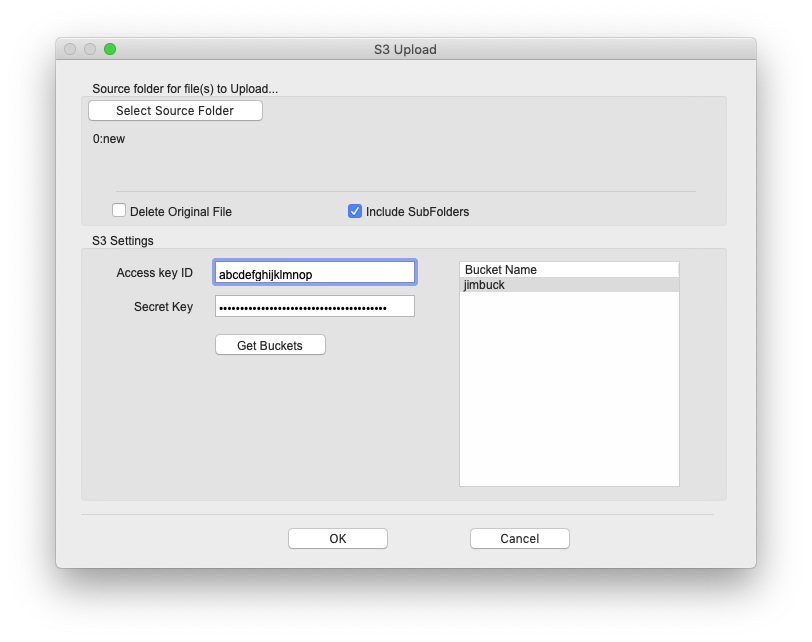812x642 pixels.
Task: Click the green zoom window button
Action: 110,49
